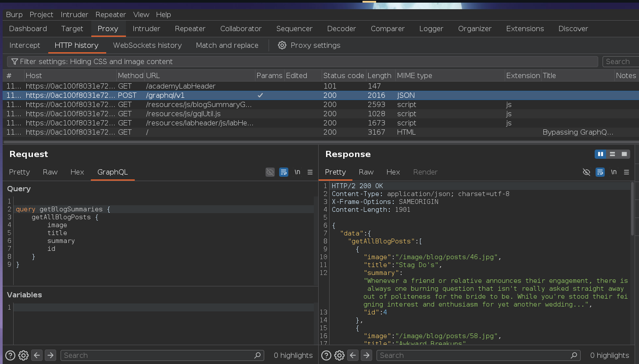Click the magnifier icon in the Request search field
This screenshot has width=639, height=364.
(x=258, y=355)
